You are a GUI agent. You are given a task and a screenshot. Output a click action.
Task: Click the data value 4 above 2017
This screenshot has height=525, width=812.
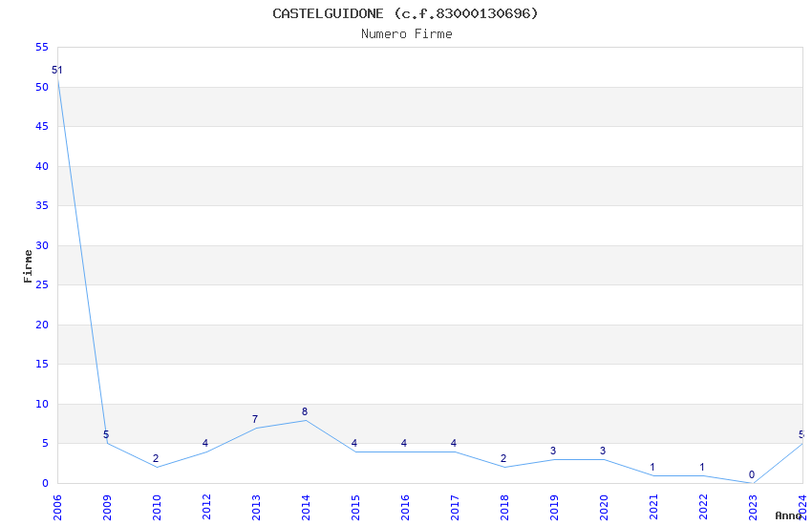[x=454, y=443]
